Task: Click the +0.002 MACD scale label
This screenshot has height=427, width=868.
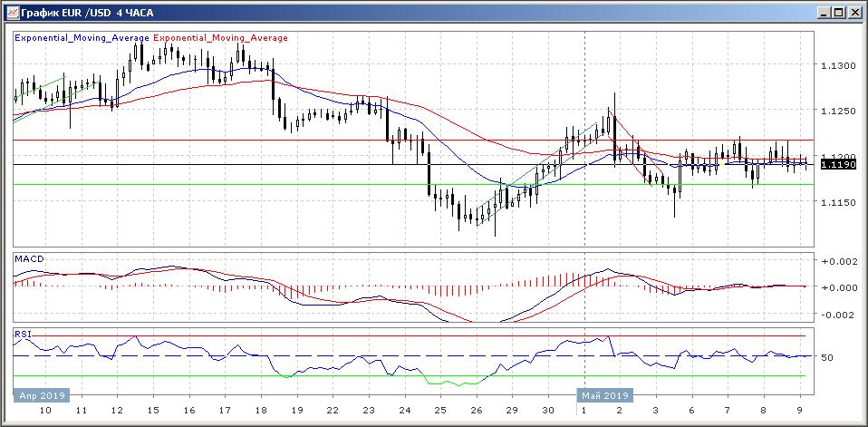Action: pos(837,261)
